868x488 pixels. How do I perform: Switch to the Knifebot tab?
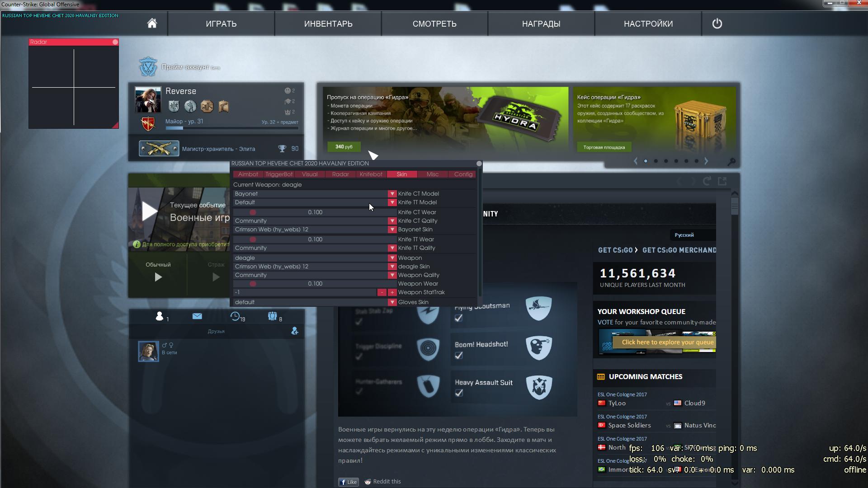pos(371,174)
